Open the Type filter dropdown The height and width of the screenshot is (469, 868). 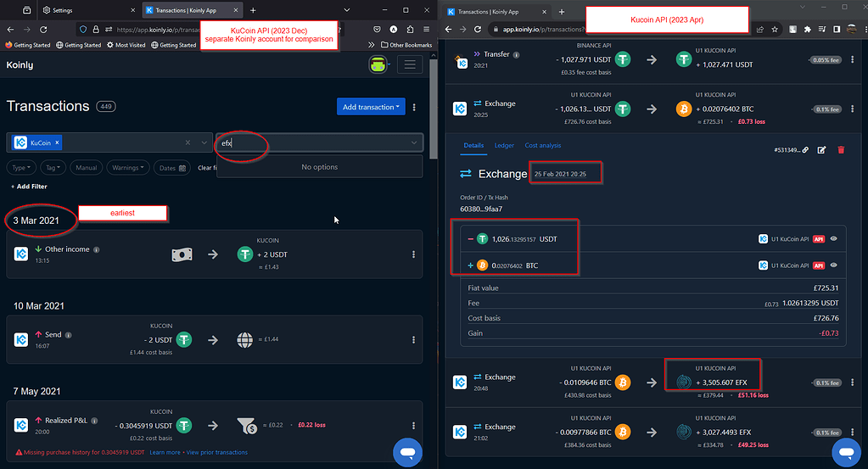(x=21, y=168)
